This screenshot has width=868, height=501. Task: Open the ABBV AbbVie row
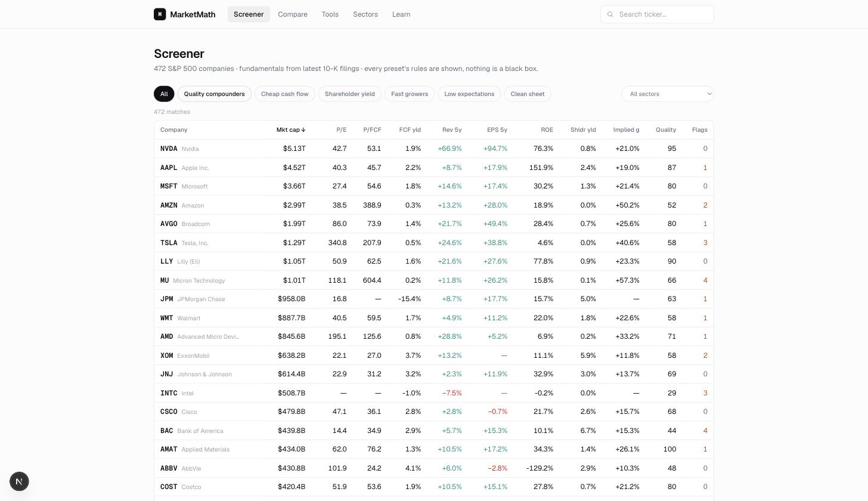[x=433, y=468]
